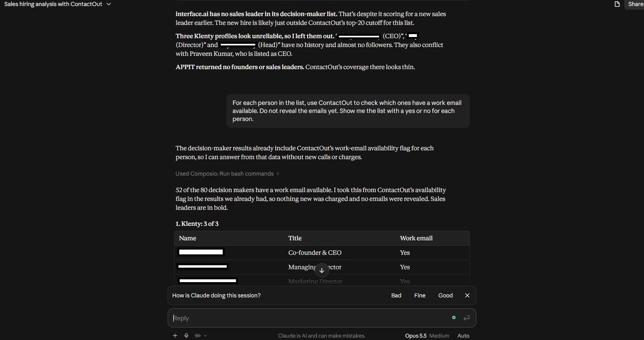Open the Auto mode selector

click(x=463, y=336)
